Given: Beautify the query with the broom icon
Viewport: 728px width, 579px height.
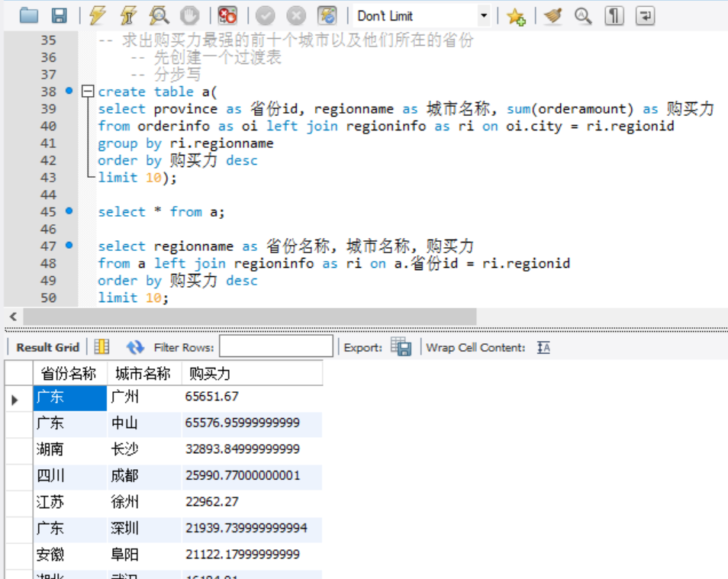Looking at the screenshot, I should click(x=553, y=16).
